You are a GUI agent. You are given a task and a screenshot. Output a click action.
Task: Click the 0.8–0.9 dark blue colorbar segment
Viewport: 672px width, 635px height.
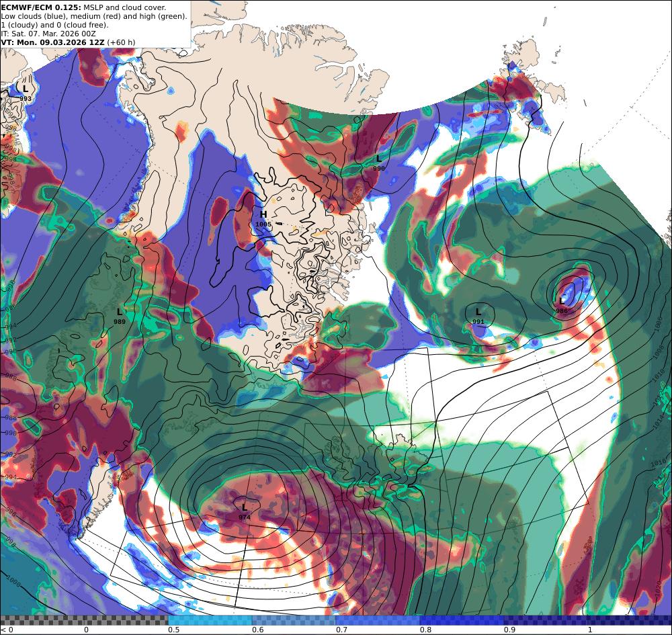pos(462,620)
